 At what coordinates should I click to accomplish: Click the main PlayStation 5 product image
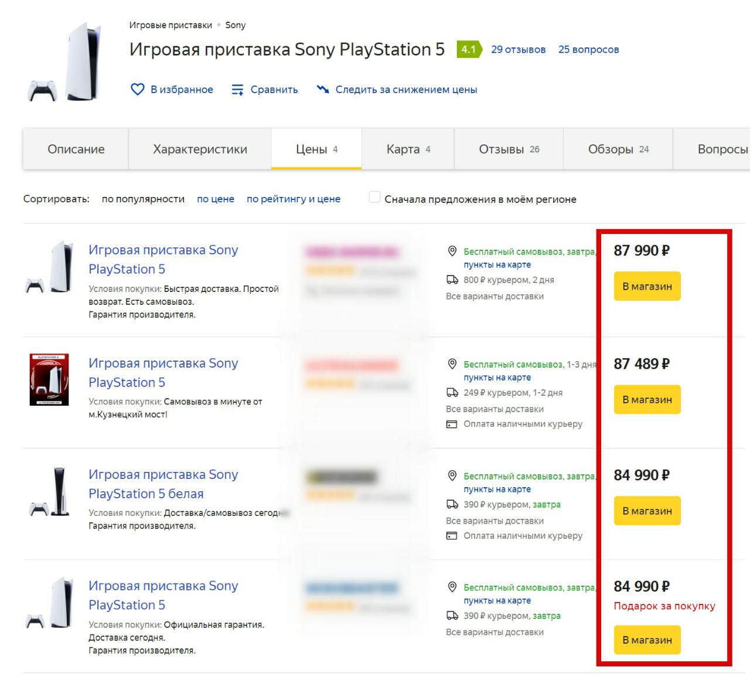(64, 62)
